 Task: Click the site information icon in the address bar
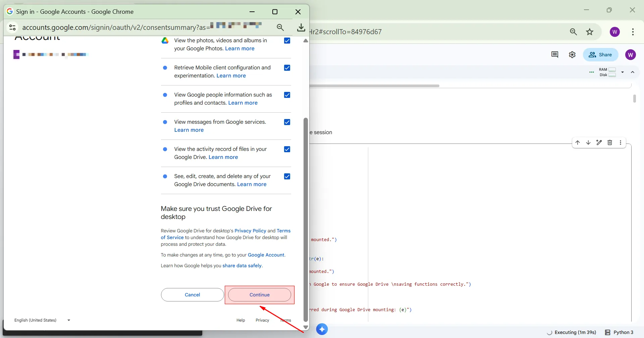[12, 27]
